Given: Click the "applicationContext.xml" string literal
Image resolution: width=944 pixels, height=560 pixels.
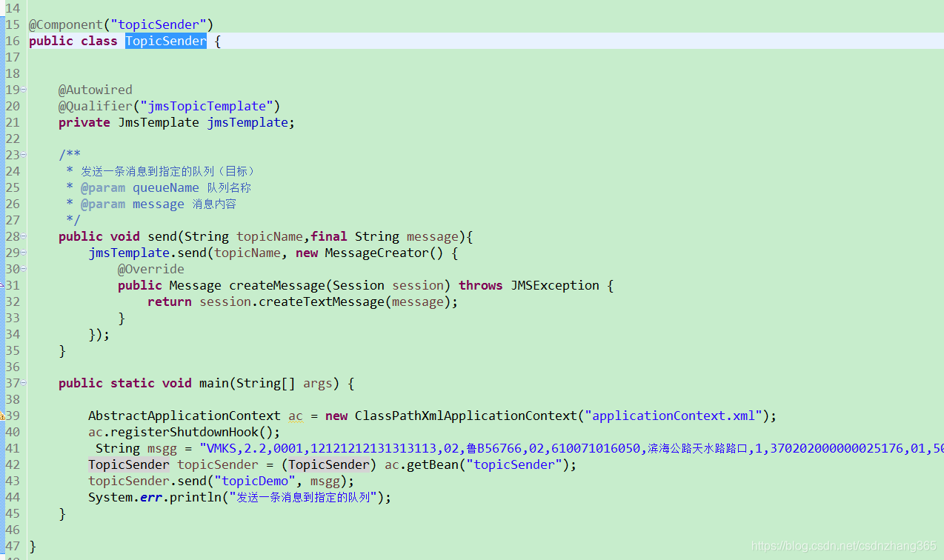Looking at the screenshot, I should [x=674, y=416].
